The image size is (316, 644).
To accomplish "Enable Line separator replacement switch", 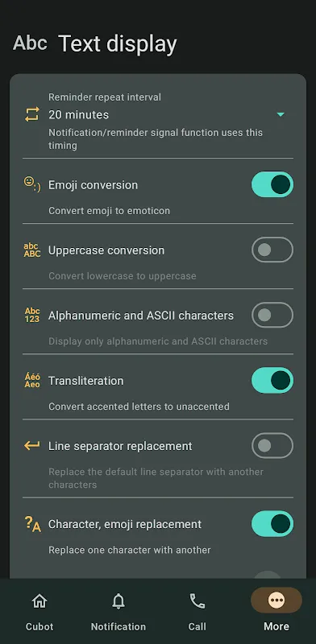I will click(x=272, y=446).
